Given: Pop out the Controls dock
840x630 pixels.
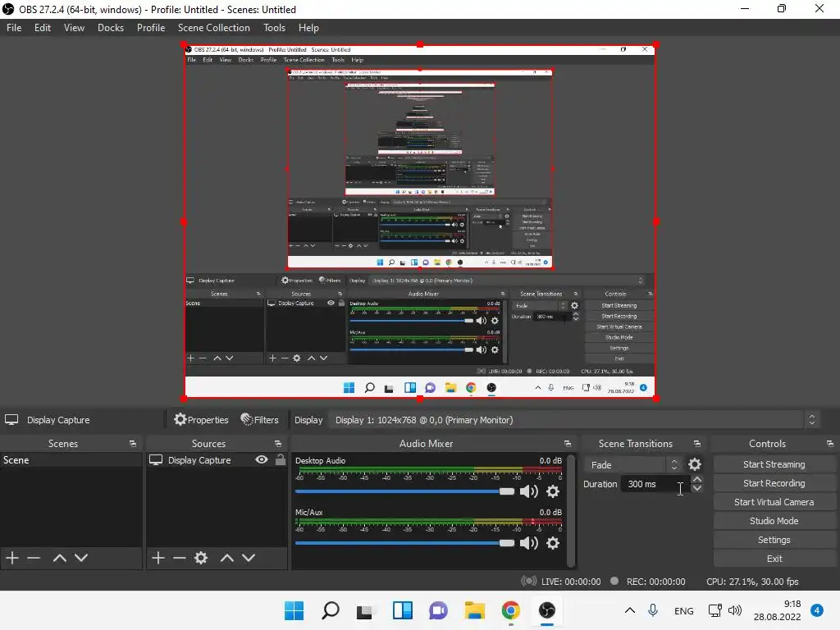Looking at the screenshot, I should pos(830,444).
